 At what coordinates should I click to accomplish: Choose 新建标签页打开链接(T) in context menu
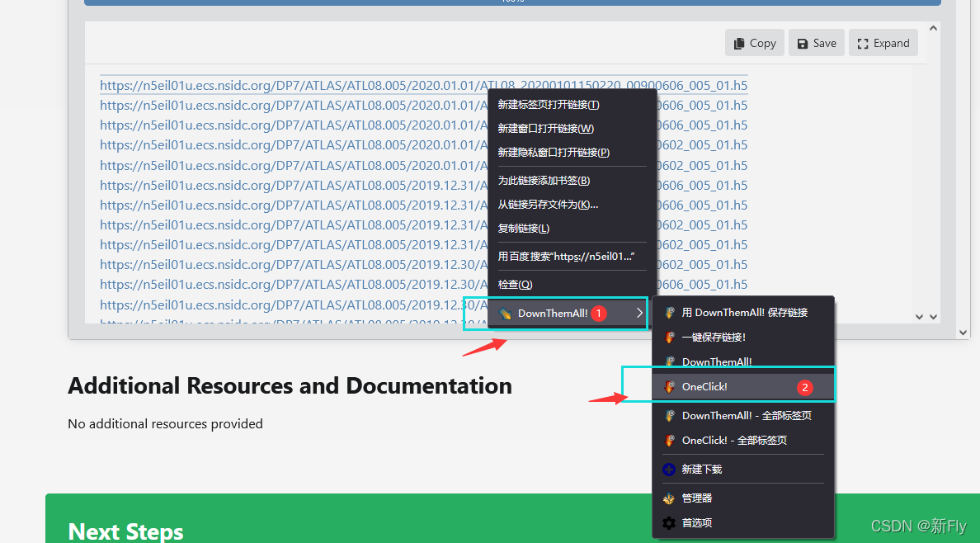[572, 105]
